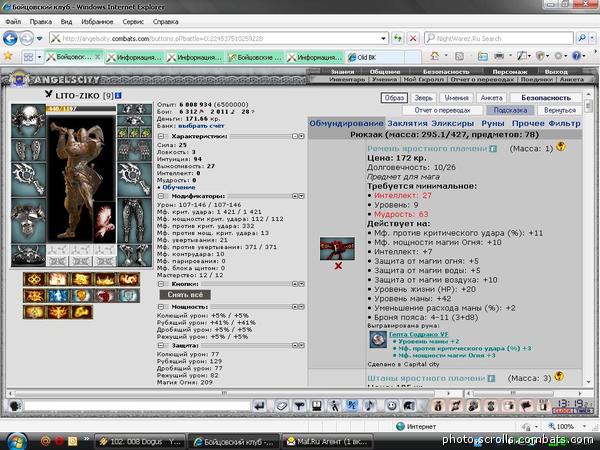Collapse the Характеристики section

tap(161, 136)
